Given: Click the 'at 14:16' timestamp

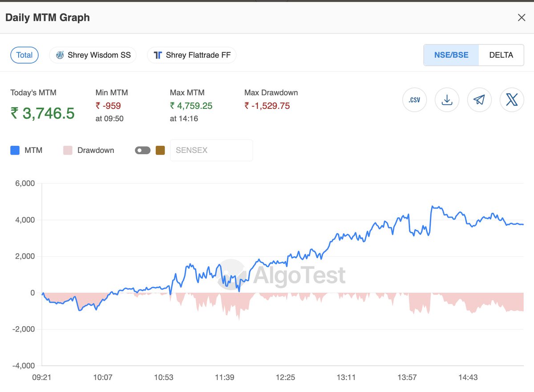Looking at the screenshot, I should pos(184,119).
